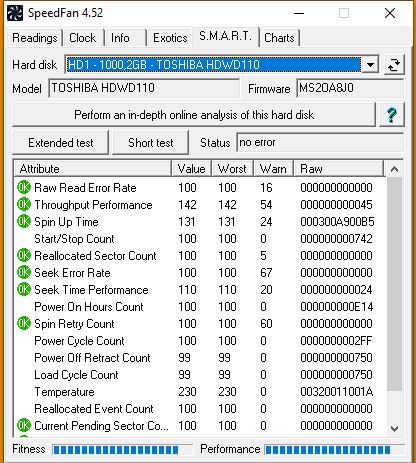Click raw value 000000000742
416x463 pixels.
(336, 239)
